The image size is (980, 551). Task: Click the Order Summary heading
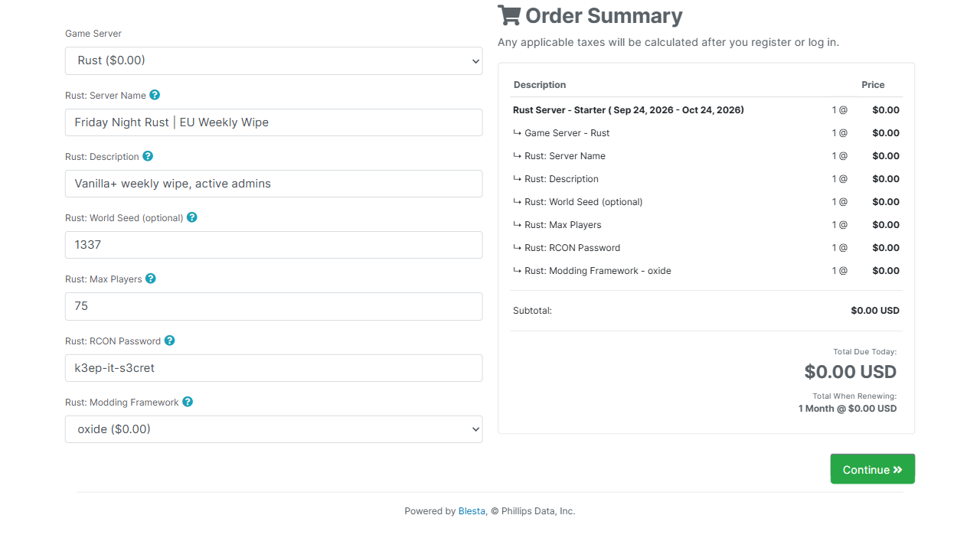tap(590, 15)
